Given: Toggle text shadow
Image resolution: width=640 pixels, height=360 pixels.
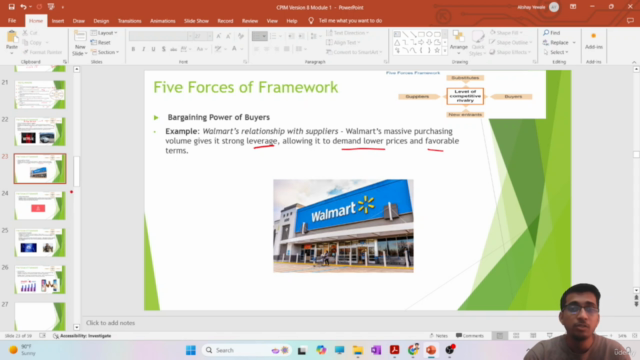Looking at the screenshot, I should pos(164,49).
